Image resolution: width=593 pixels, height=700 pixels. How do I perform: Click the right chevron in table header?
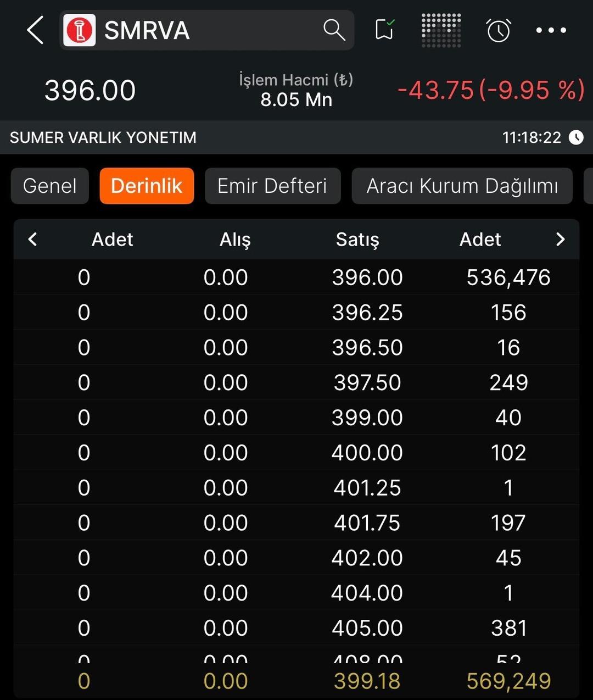click(x=560, y=240)
